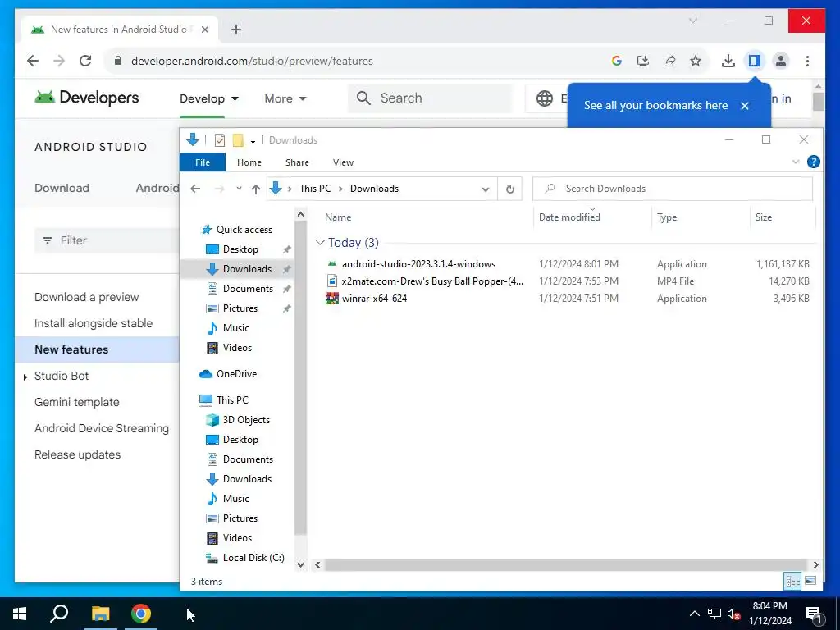
Task: Open the File tab in Explorer
Action: (x=203, y=162)
